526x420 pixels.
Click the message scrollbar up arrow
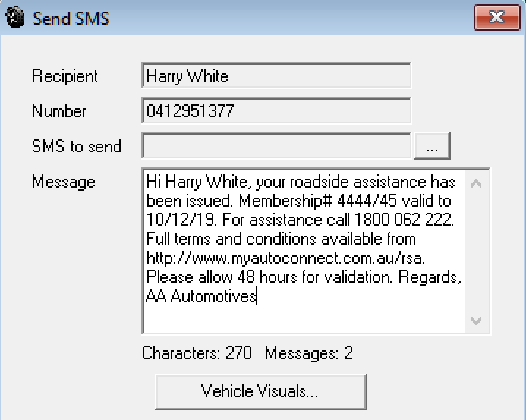tap(476, 184)
